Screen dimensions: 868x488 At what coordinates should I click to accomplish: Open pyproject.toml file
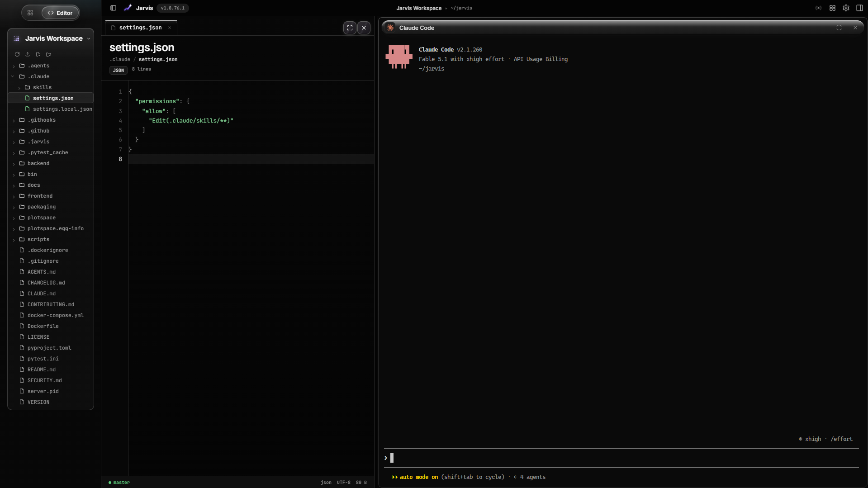pos(51,348)
